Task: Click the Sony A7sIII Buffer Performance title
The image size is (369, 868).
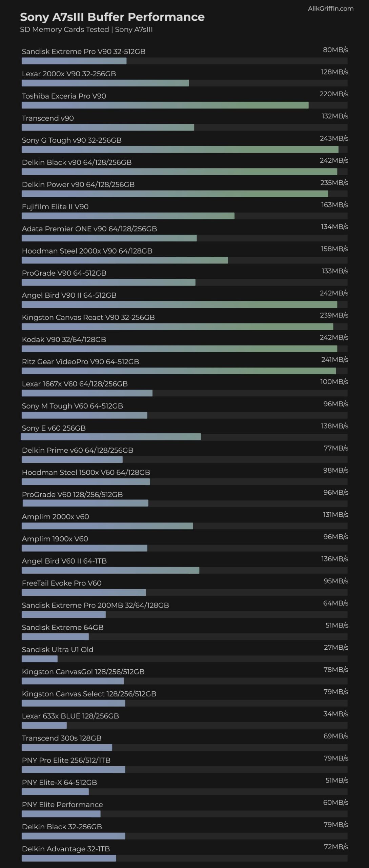Action: 112,17
